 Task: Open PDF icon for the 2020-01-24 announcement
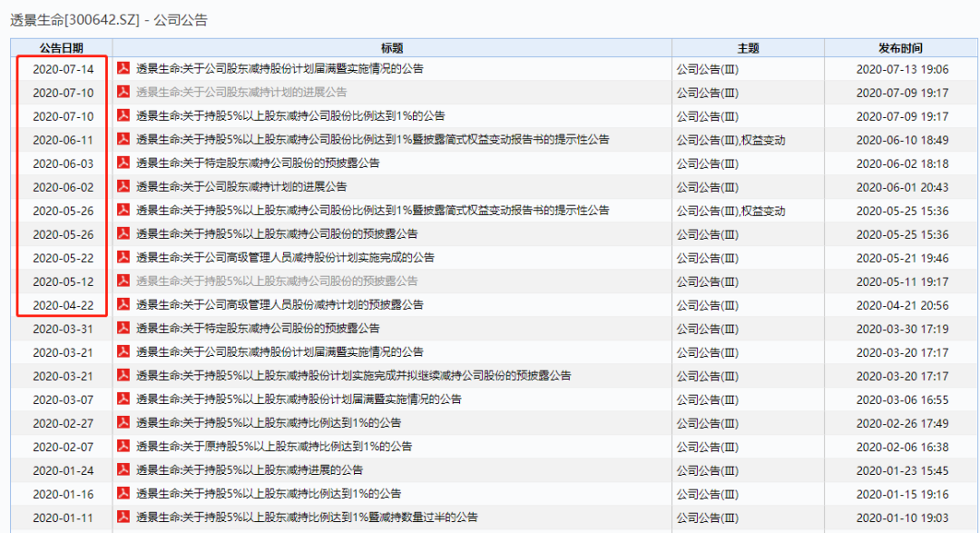[x=123, y=469]
